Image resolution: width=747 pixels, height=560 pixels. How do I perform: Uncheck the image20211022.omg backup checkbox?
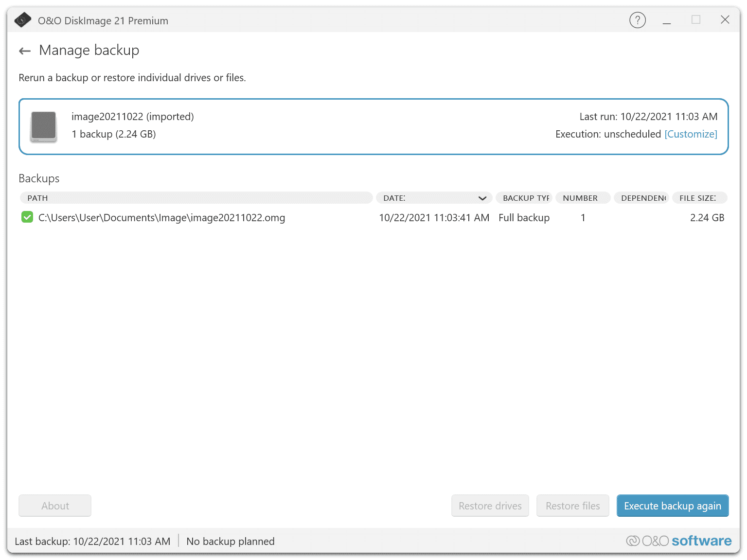(x=27, y=217)
